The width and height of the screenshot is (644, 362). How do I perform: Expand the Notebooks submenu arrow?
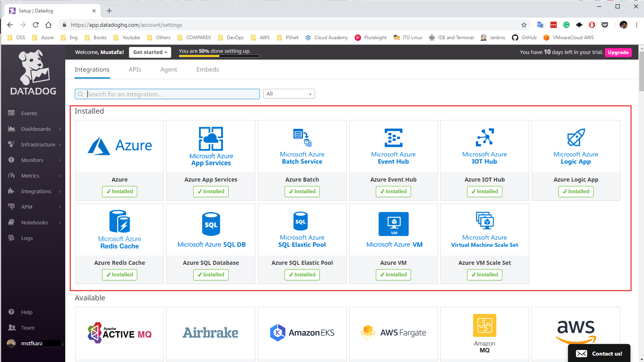(x=60, y=222)
